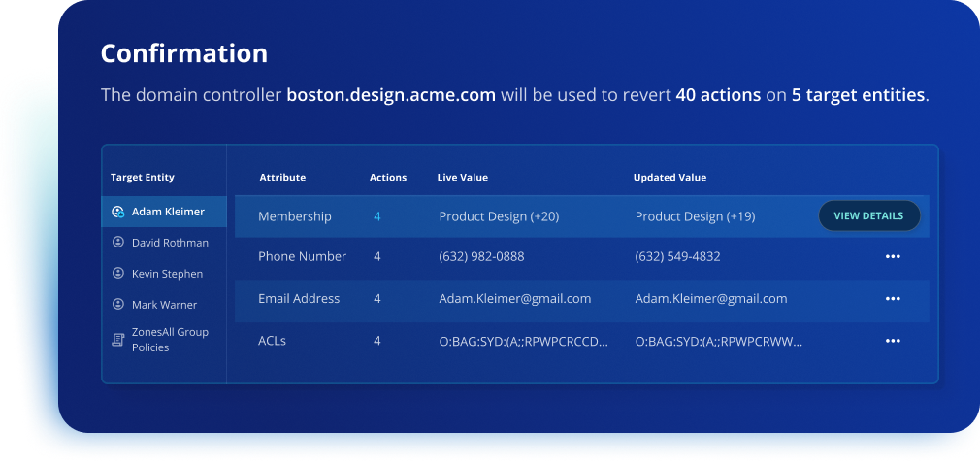Click the ZonesAll Group Policies document icon
Viewport: 980px width, 462px height.
(x=118, y=339)
